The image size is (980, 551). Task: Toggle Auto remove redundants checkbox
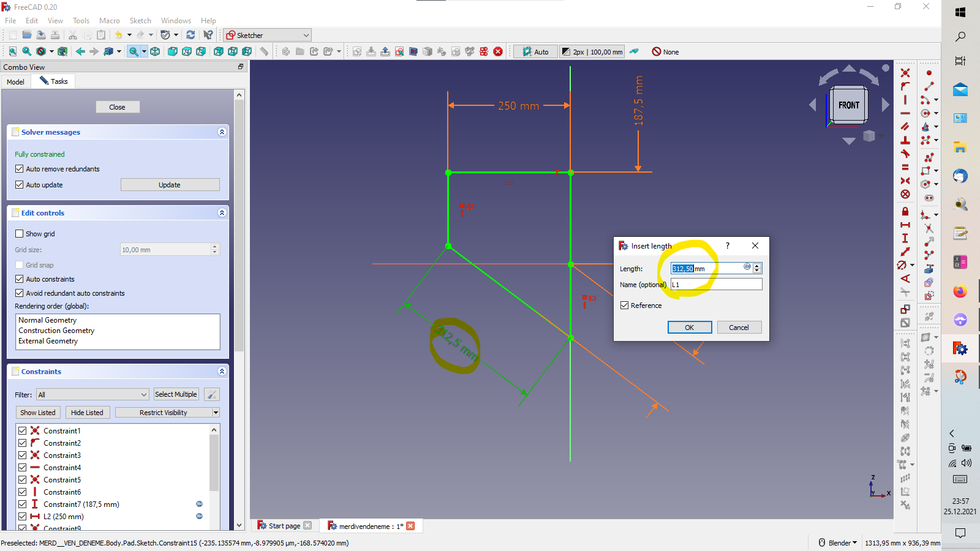pyautogui.click(x=20, y=169)
